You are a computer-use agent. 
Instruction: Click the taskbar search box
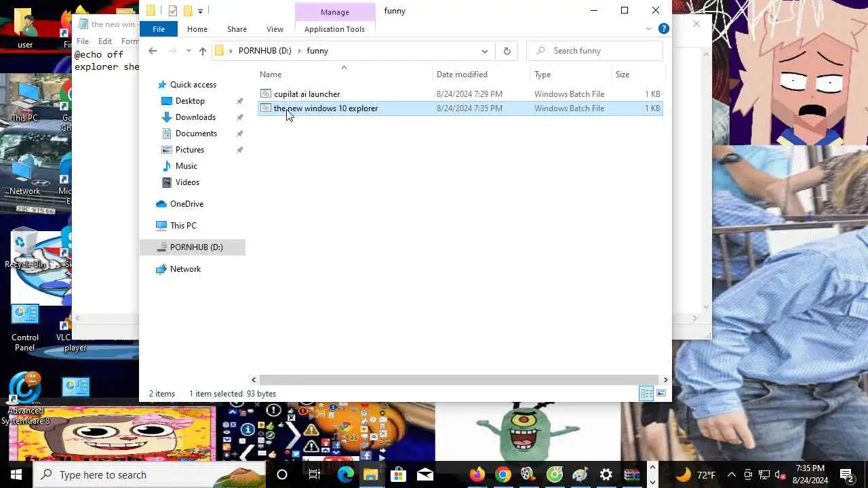click(x=149, y=474)
